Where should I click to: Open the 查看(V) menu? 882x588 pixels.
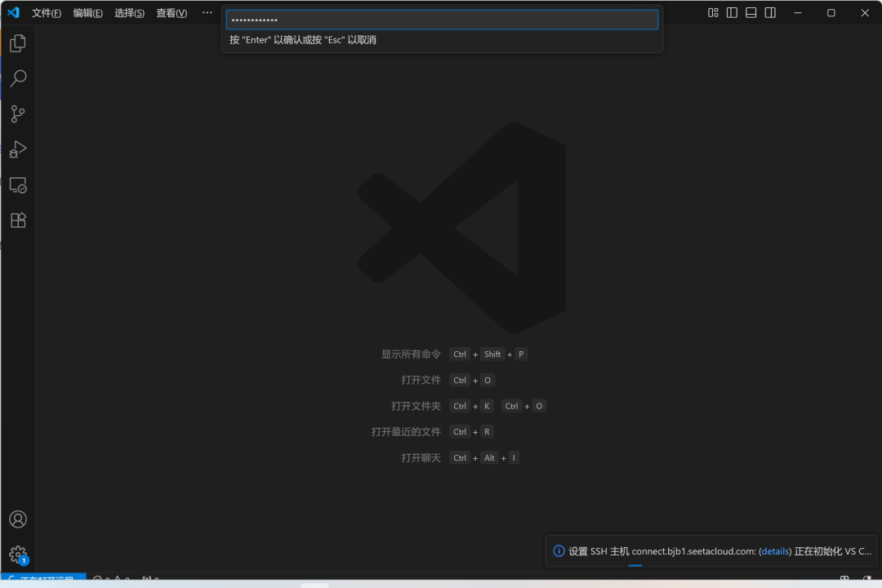pos(171,13)
